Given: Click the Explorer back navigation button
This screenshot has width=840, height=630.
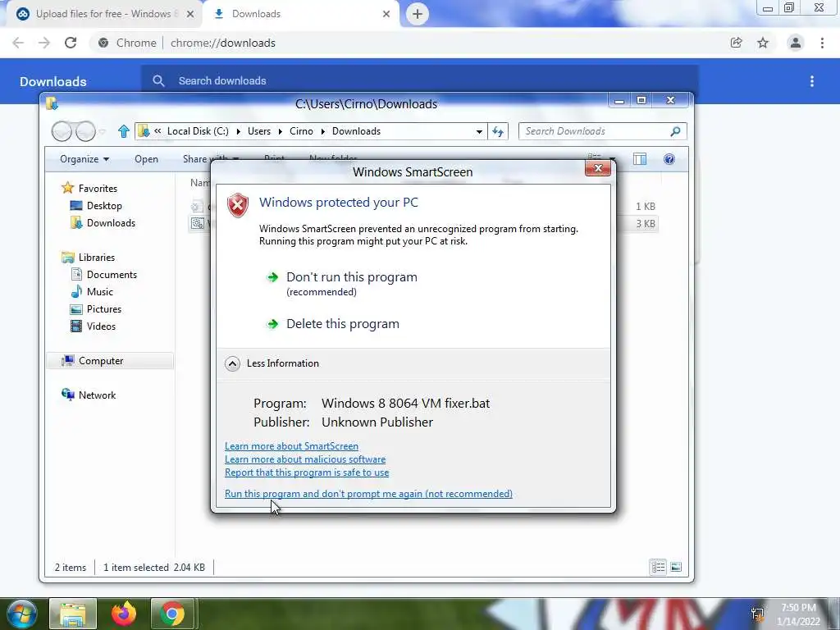Looking at the screenshot, I should (62, 131).
